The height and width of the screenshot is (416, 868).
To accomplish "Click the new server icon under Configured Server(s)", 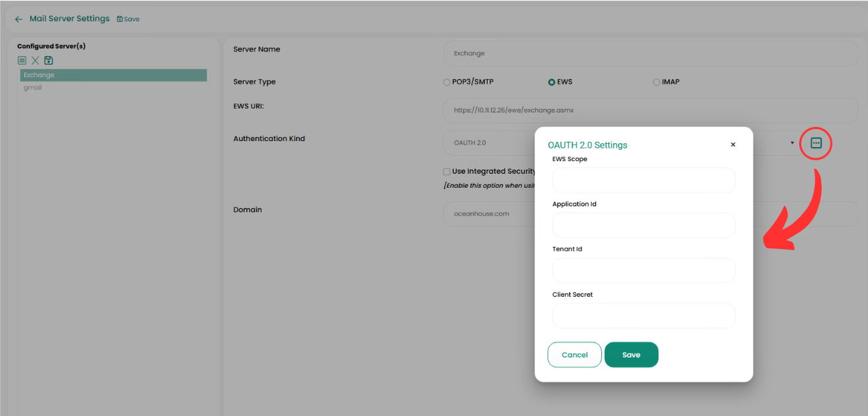I will 22,60.
